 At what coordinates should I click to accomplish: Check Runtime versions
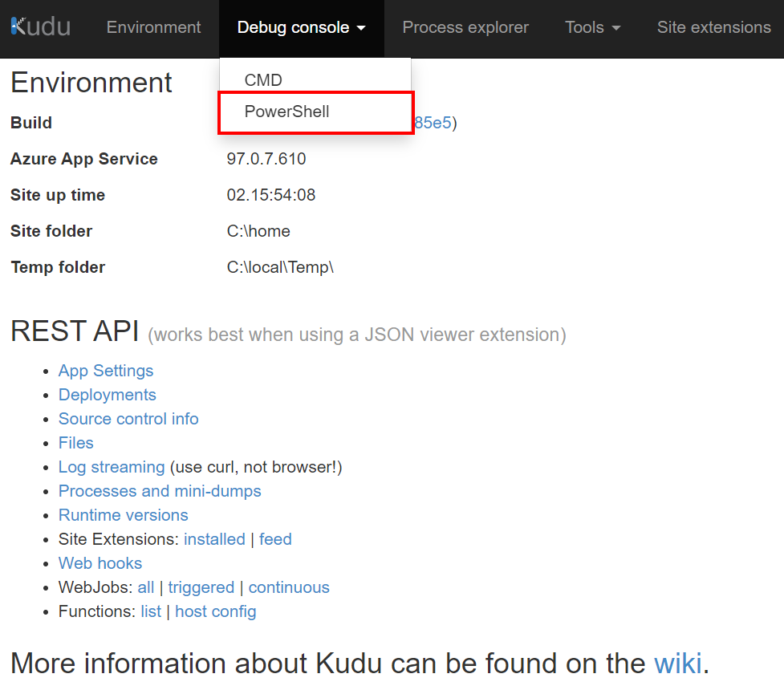click(x=123, y=515)
